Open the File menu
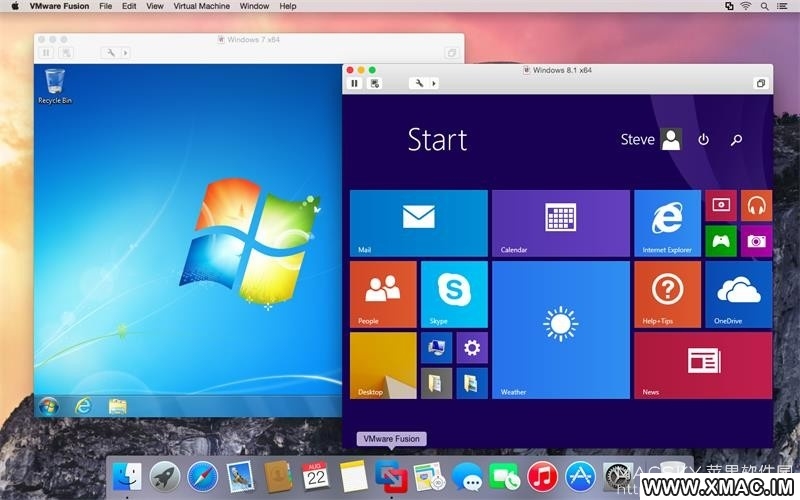The height and width of the screenshot is (500, 800). point(106,6)
